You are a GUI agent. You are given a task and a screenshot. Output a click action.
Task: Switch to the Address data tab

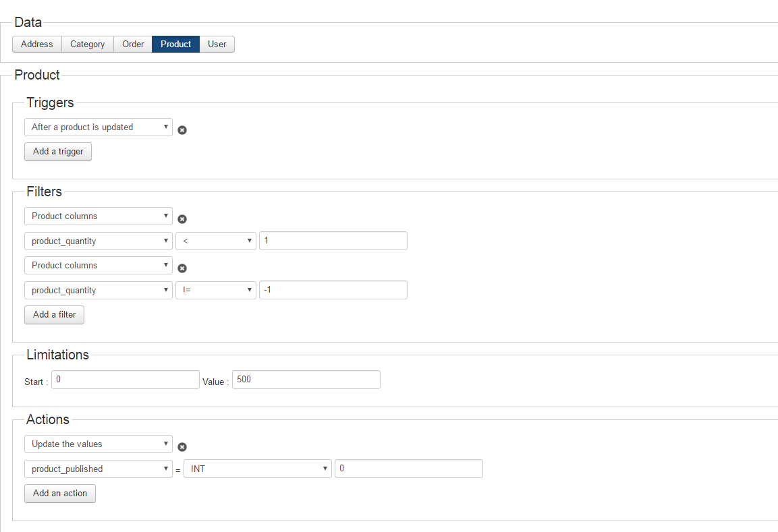(x=37, y=45)
